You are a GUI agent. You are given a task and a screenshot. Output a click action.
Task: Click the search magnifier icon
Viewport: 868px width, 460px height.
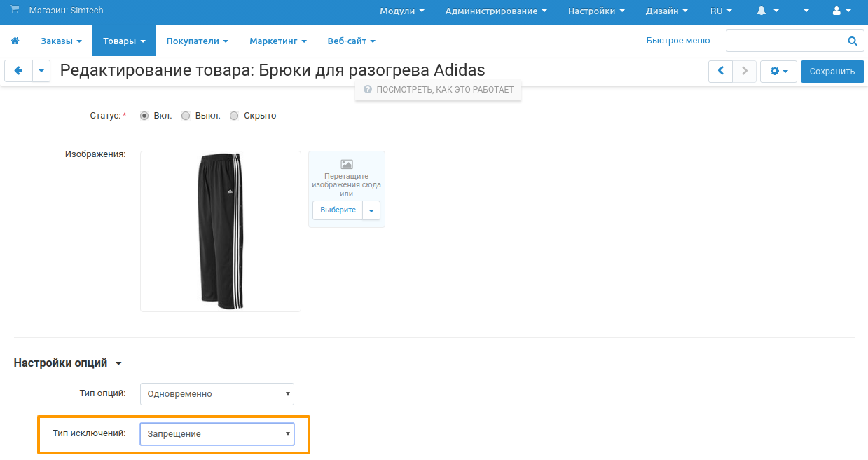pyautogui.click(x=852, y=41)
